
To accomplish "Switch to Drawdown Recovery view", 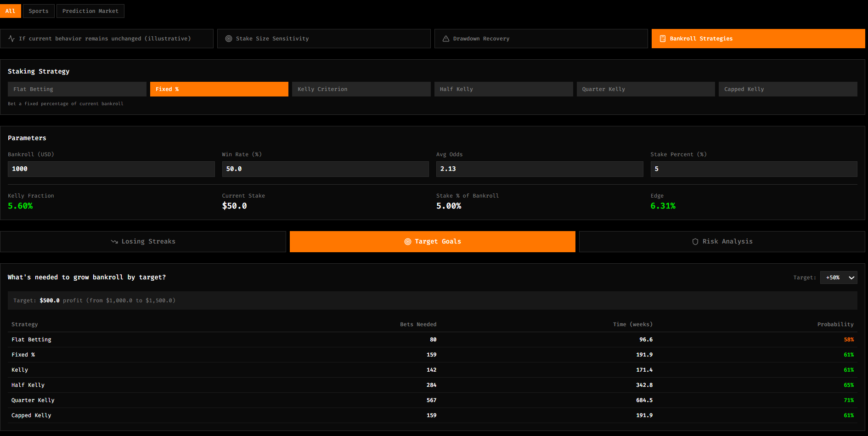I will click(541, 39).
